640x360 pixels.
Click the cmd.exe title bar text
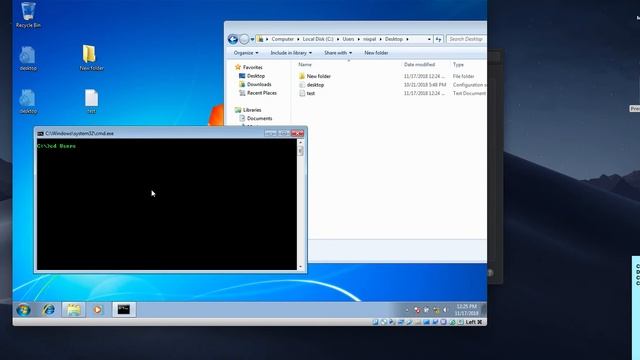[x=80, y=133]
